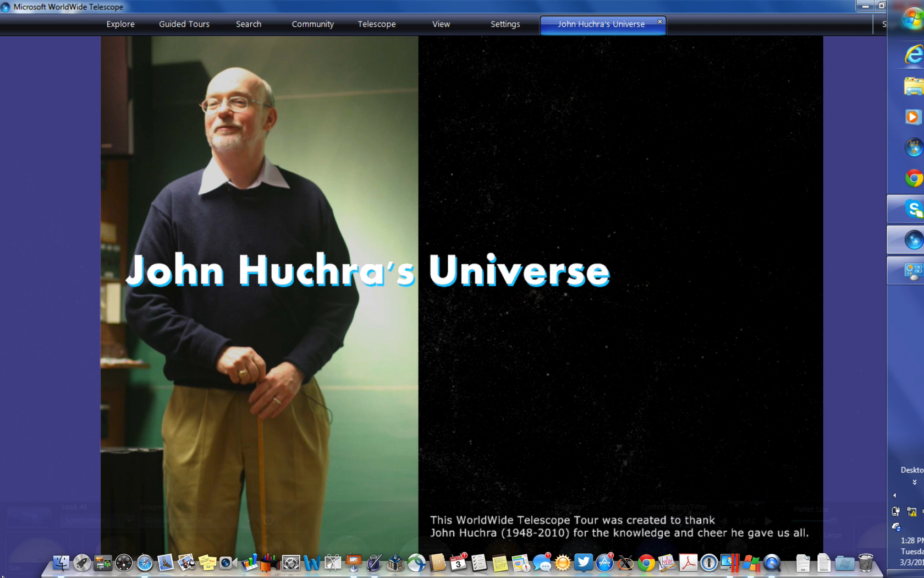Image resolution: width=924 pixels, height=578 pixels.
Task: Open the Guided Tours menu tab
Action: (184, 24)
